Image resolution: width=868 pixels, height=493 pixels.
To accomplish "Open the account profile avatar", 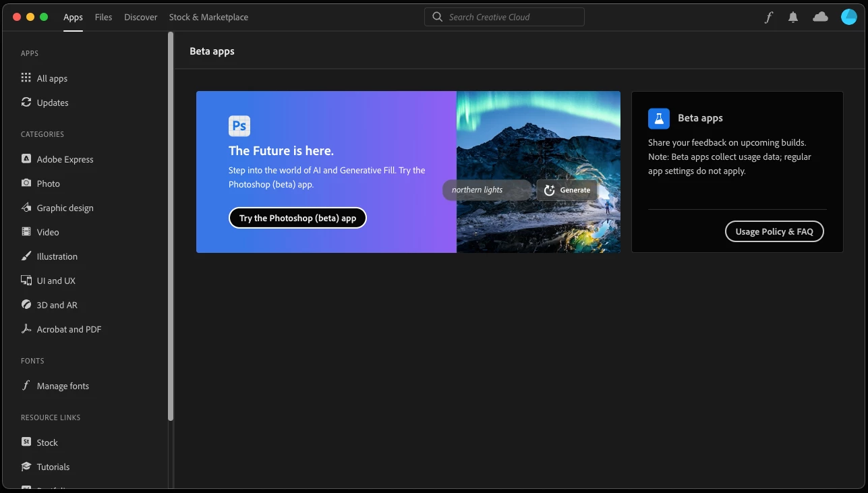I will tap(848, 17).
